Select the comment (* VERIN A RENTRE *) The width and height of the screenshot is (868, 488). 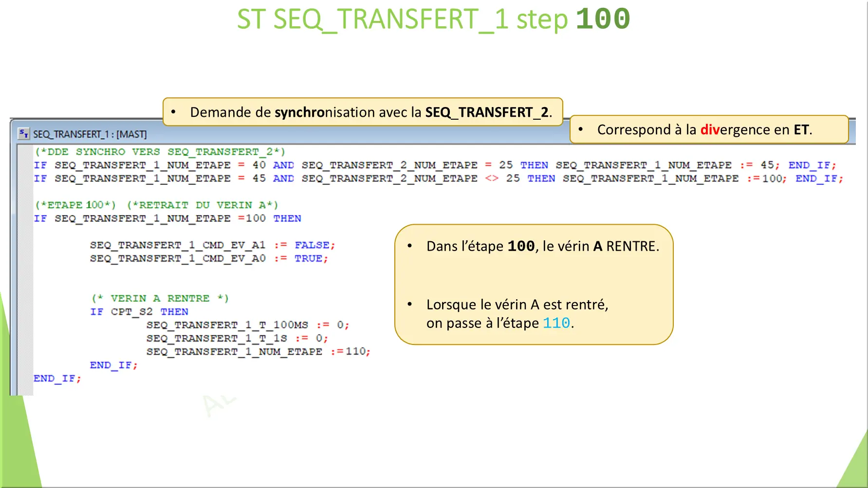161,298
